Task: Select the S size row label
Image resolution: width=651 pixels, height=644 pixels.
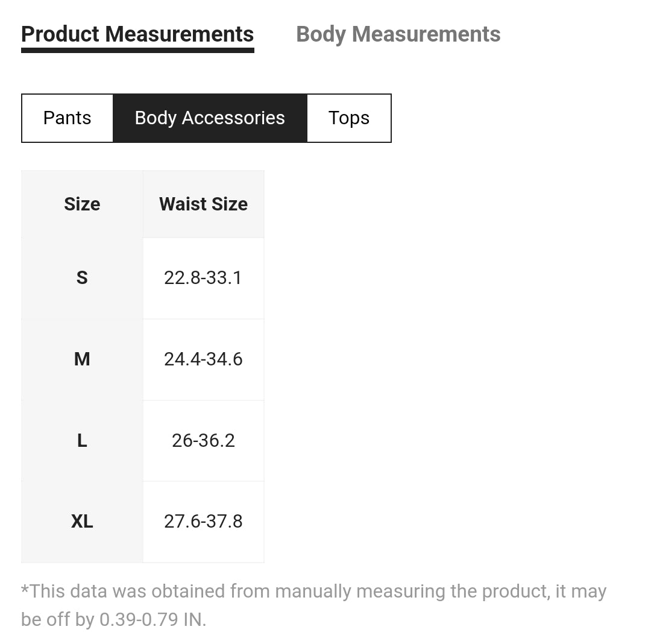Action: [x=82, y=278]
